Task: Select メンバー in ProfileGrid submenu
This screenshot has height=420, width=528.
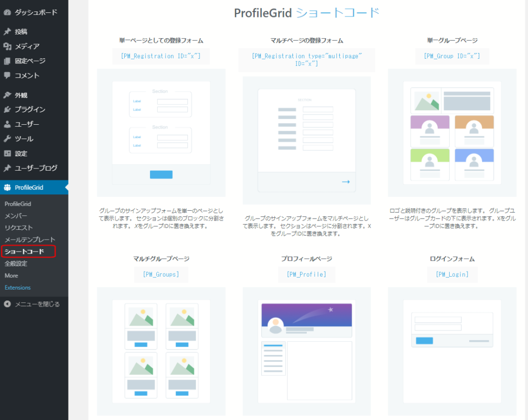Action: point(16,216)
